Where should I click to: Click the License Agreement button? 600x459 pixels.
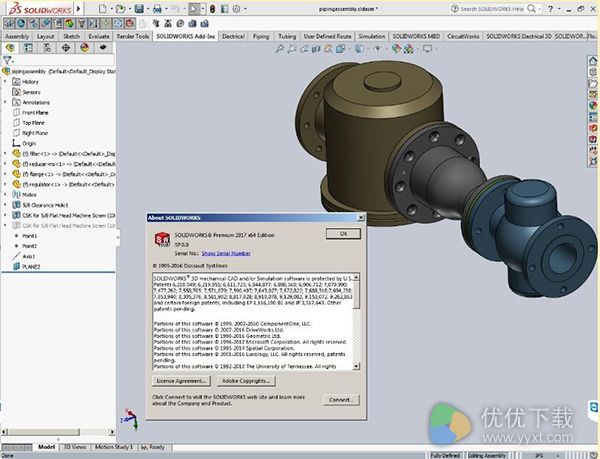pos(181,381)
